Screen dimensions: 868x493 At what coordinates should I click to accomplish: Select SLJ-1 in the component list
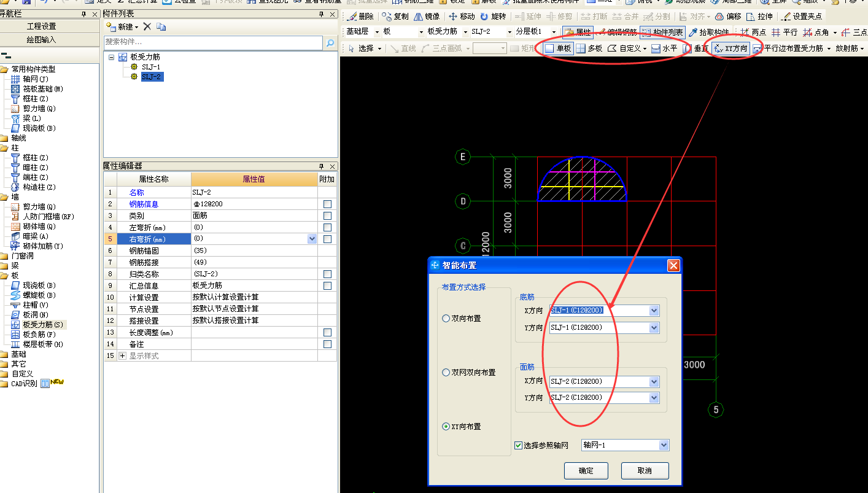151,67
